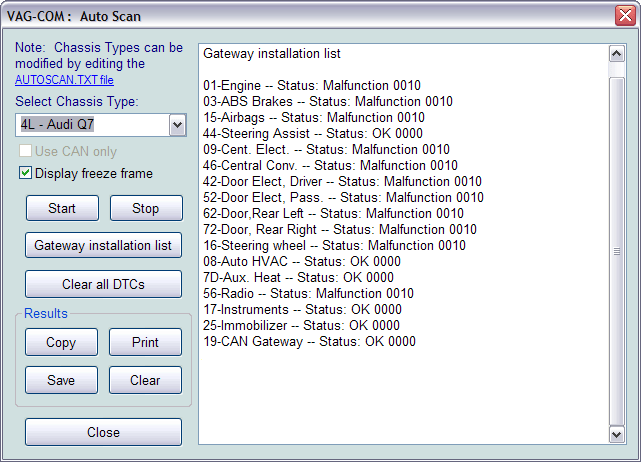This screenshot has width=641, height=462.
Task: Click the scrollbar up arrow
Action: (x=616, y=54)
